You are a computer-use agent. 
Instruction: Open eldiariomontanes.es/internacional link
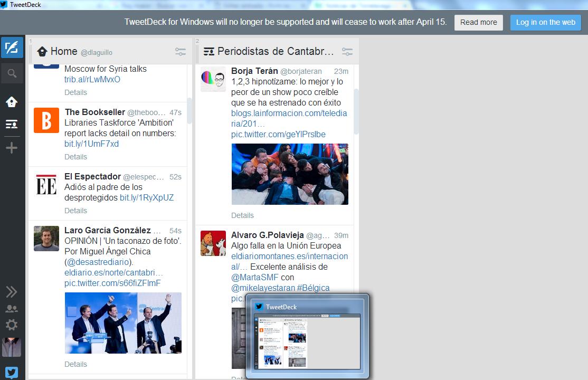point(289,261)
